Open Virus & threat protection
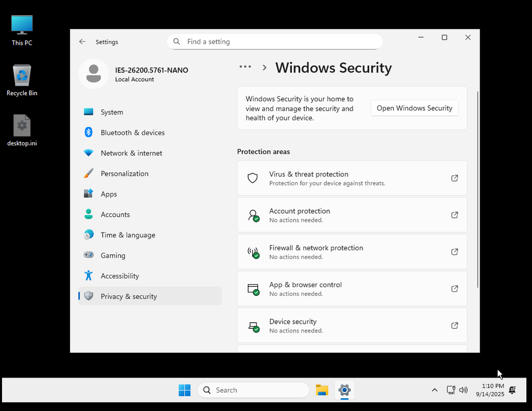This screenshot has height=411, width=532. point(352,178)
